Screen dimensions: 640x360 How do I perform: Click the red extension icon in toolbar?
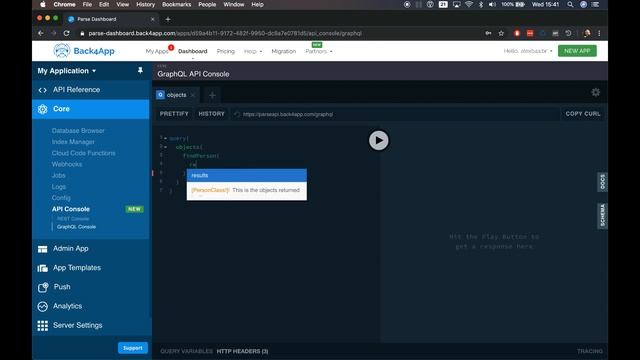click(517, 33)
